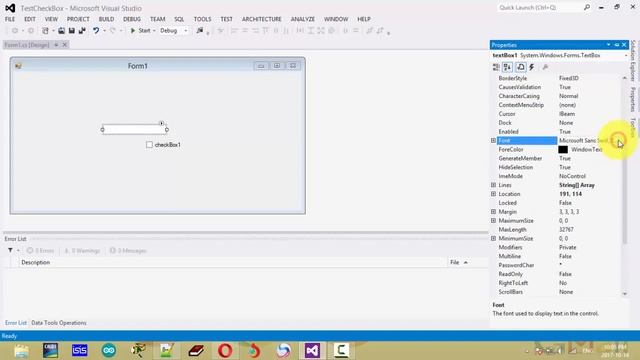Open the BUILD menu
640x360 pixels.
(106, 19)
